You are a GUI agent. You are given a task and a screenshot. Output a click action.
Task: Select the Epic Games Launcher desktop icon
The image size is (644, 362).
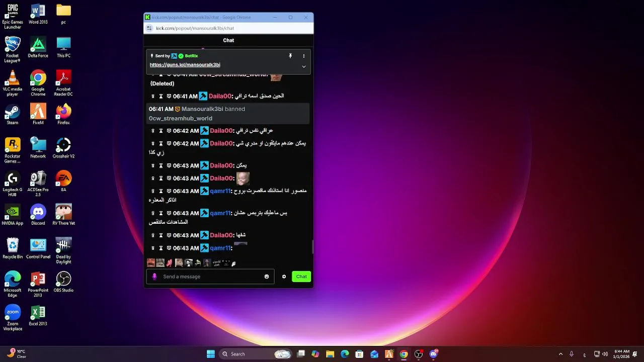13,17
